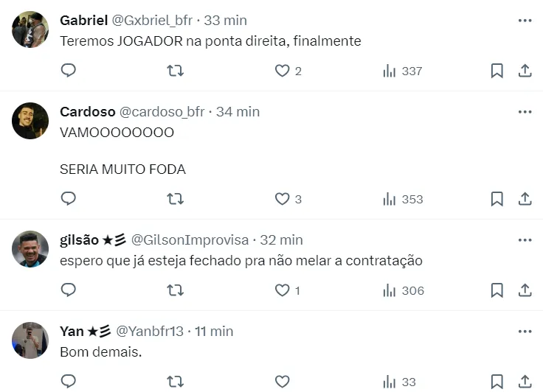Screen dimensions: 543x392
Task: Open @GilsonImprovisa profile link
Action: tap(190, 240)
